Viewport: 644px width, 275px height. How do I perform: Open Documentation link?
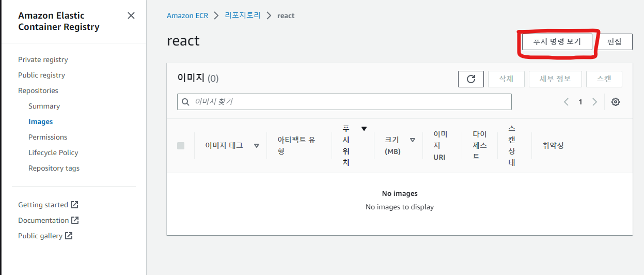[x=43, y=220]
